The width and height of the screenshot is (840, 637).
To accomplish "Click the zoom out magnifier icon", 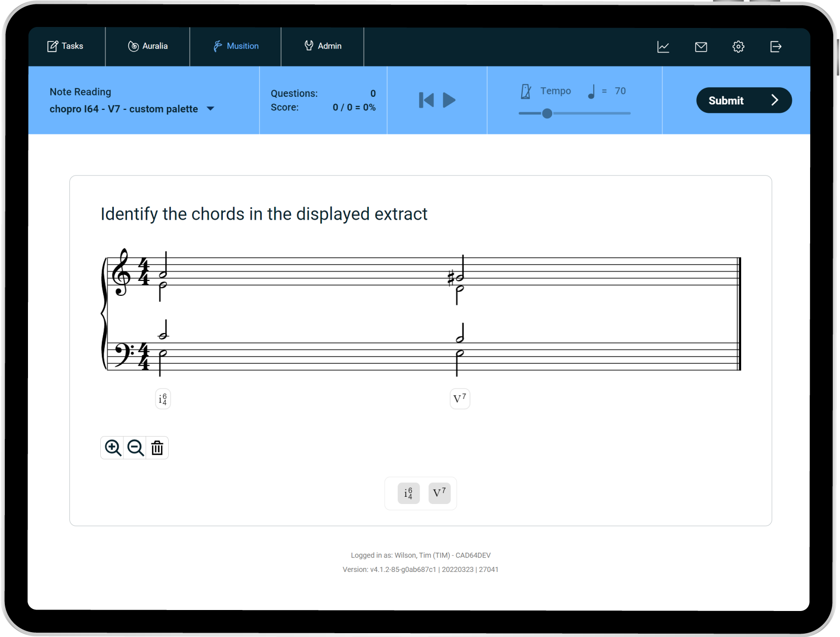I will click(x=135, y=448).
